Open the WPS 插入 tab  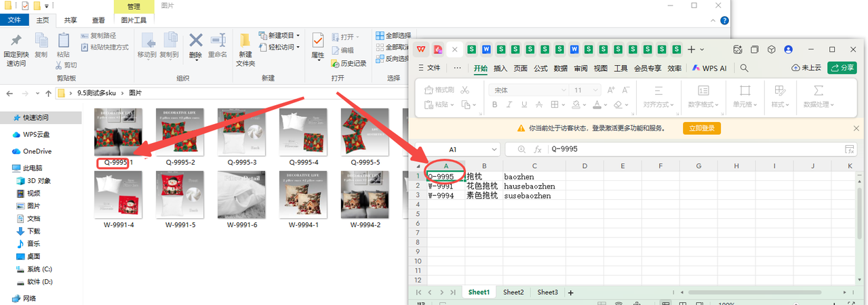(x=500, y=68)
